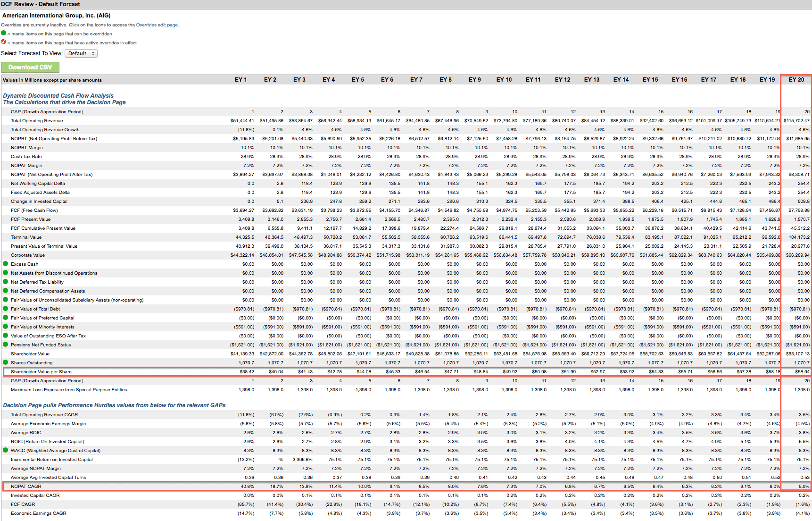
Task: Click the ROIC (Return On Invested Capital) label
Action: (x=48, y=442)
